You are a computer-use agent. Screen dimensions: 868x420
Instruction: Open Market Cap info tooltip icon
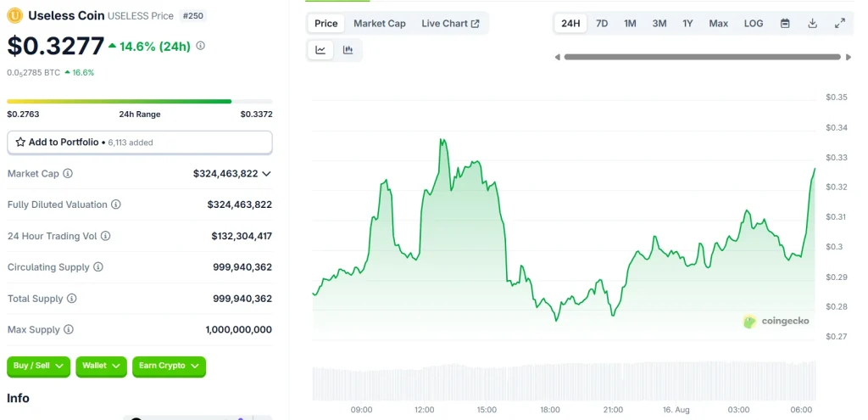(68, 173)
